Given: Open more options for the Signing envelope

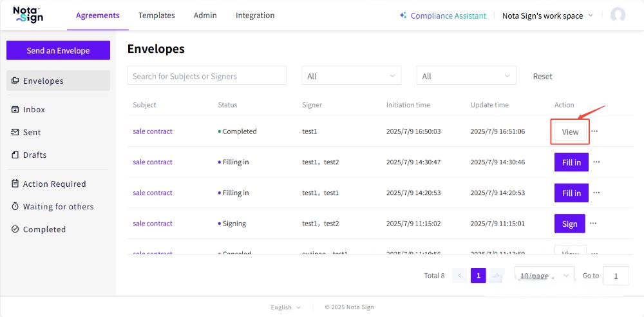Looking at the screenshot, I should pyautogui.click(x=593, y=224).
